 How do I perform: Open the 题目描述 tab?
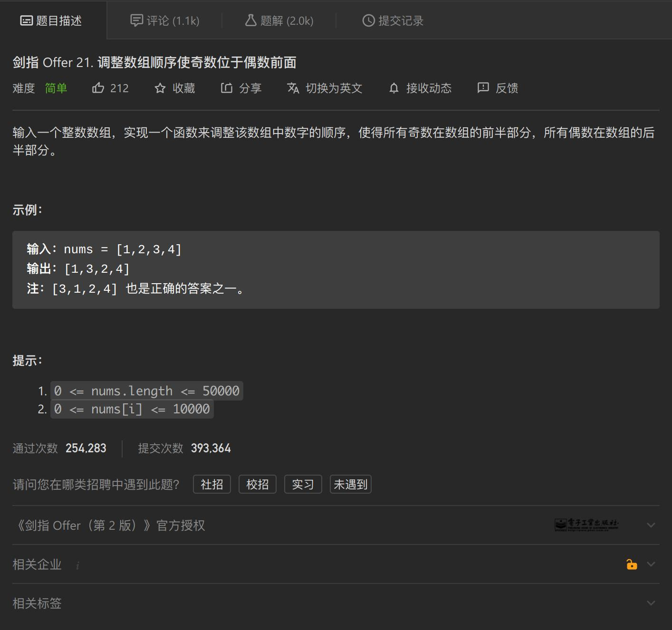click(51, 20)
